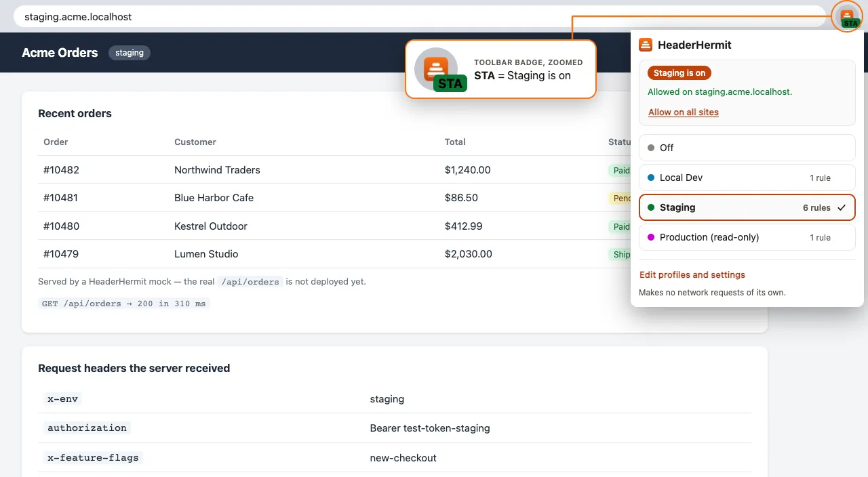This screenshot has width=868, height=477.
Task: Click the Staging is on status pill
Action: [679, 72]
